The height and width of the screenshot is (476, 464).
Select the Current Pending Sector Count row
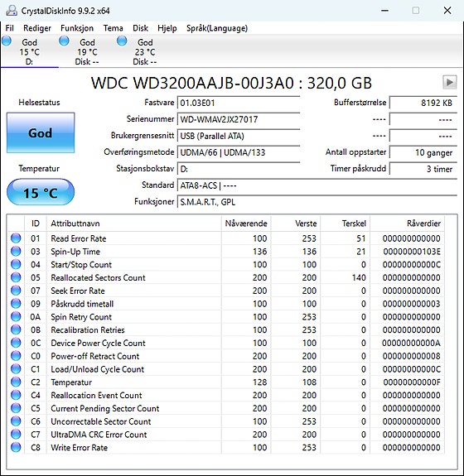click(225, 408)
